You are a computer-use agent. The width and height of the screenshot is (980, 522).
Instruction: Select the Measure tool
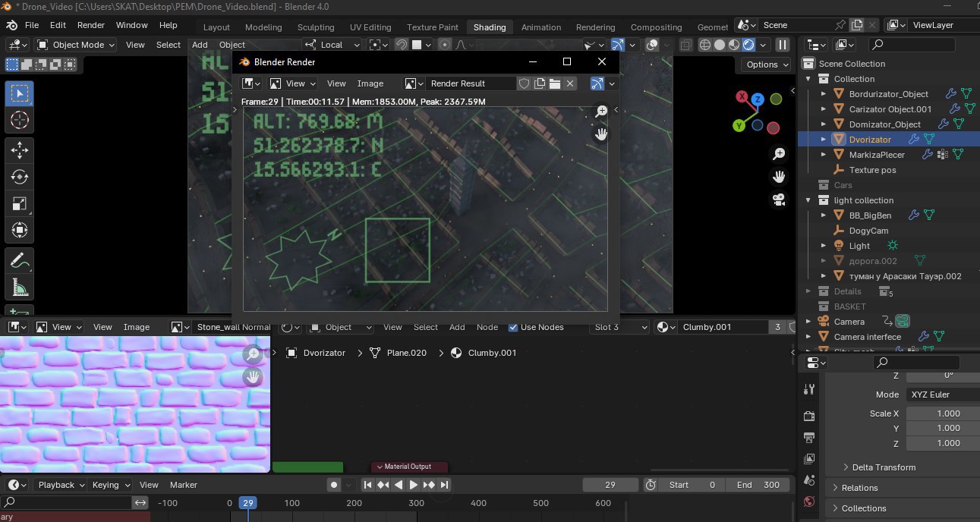coord(20,287)
